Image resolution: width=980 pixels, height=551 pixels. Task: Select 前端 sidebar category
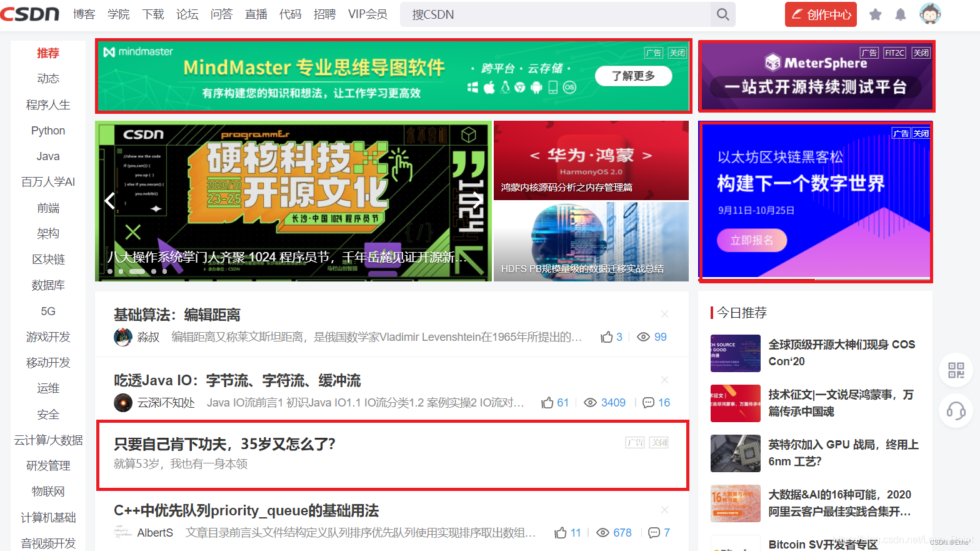(x=48, y=208)
